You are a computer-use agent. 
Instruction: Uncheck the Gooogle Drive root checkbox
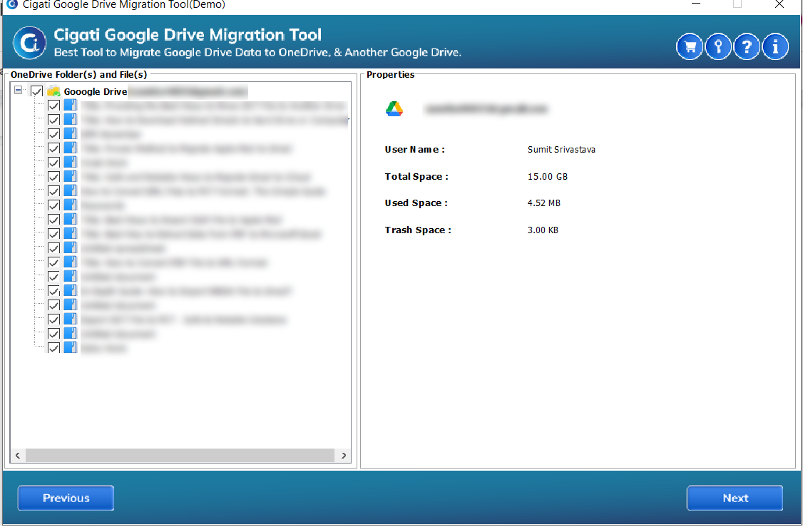click(36, 92)
